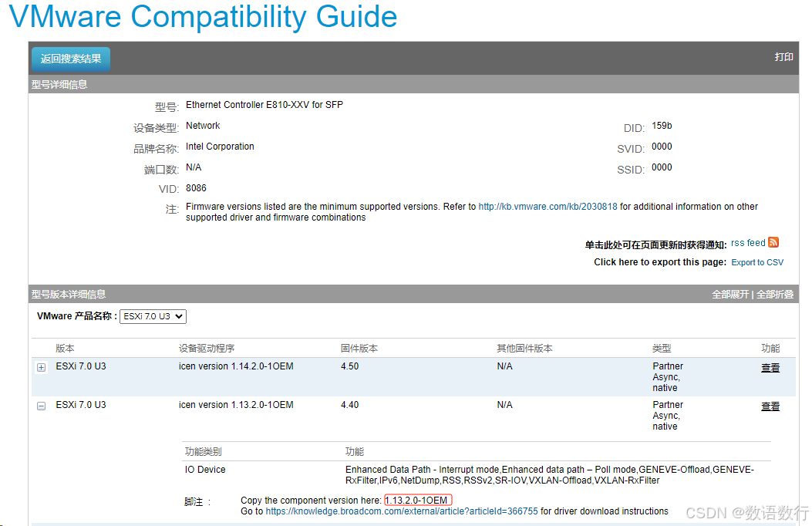Click the Intel Corporation brand value
The image size is (812, 526).
click(220, 147)
